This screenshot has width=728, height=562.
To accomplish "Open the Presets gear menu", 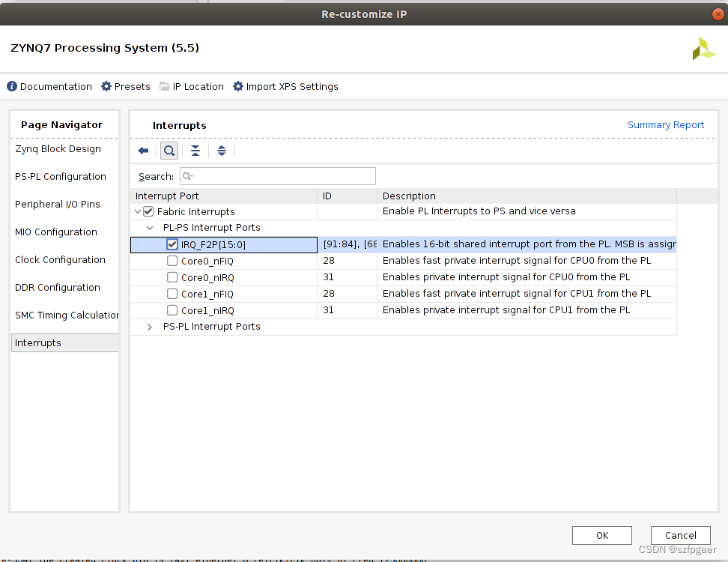I will [106, 86].
